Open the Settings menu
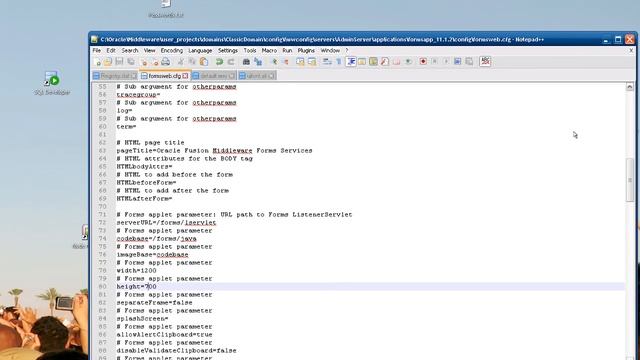Image resolution: width=640 pixels, height=360 pixels. click(x=228, y=51)
